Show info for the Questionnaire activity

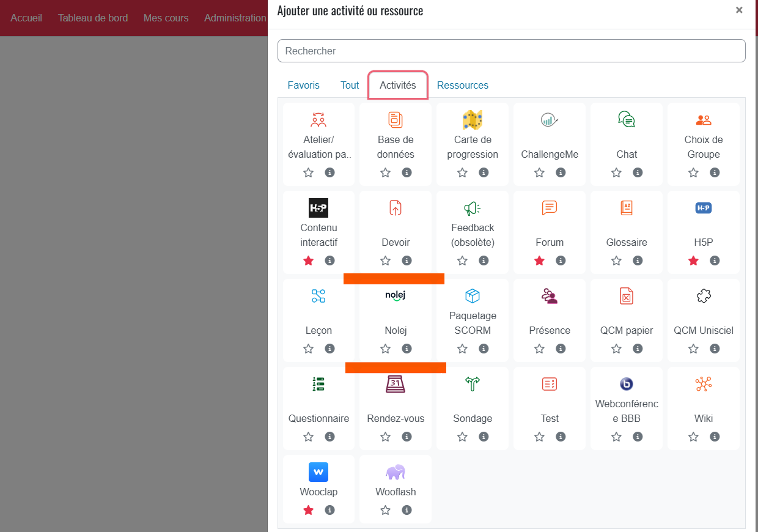(x=329, y=437)
